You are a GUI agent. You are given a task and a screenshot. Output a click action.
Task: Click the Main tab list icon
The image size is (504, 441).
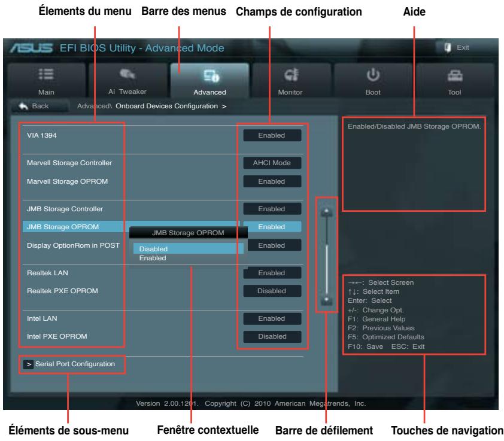tap(46, 74)
